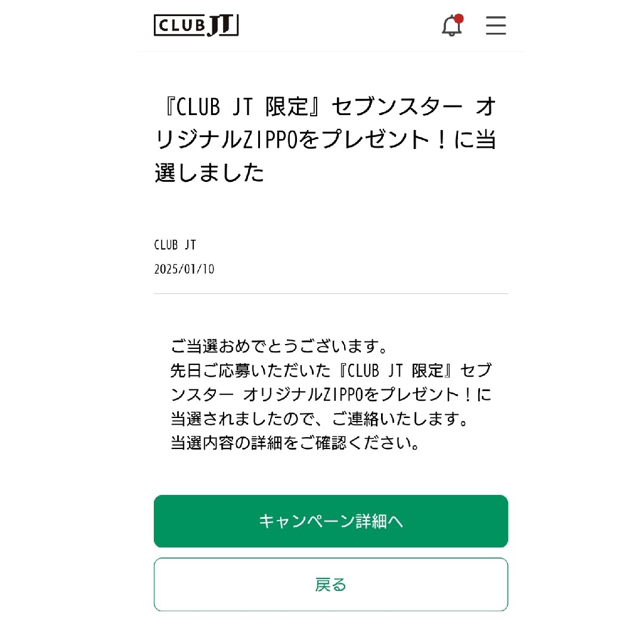The height and width of the screenshot is (644, 644).
Task: Click the date 2025/01/10
Action: pyautogui.click(x=184, y=269)
